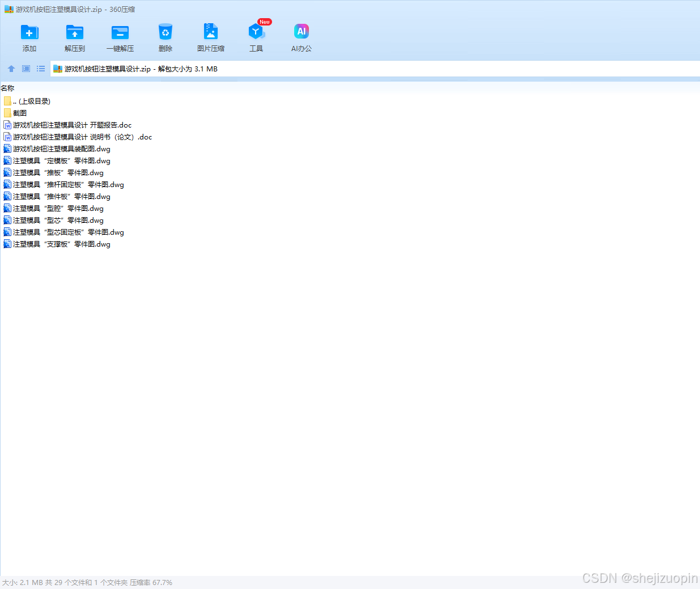The height and width of the screenshot is (589, 700).
Task: Click the 360压缩 app icon in the title bar
Action: coord(9,10)
